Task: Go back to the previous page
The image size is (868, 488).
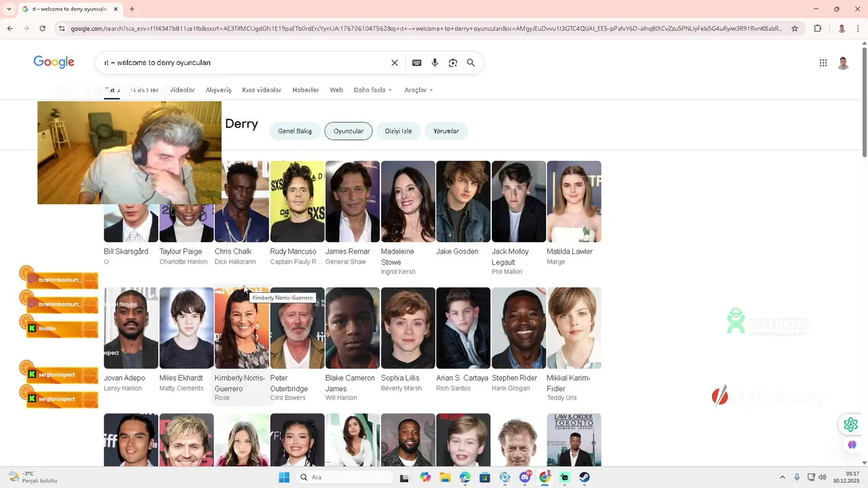Action: (x=9, y=28)
